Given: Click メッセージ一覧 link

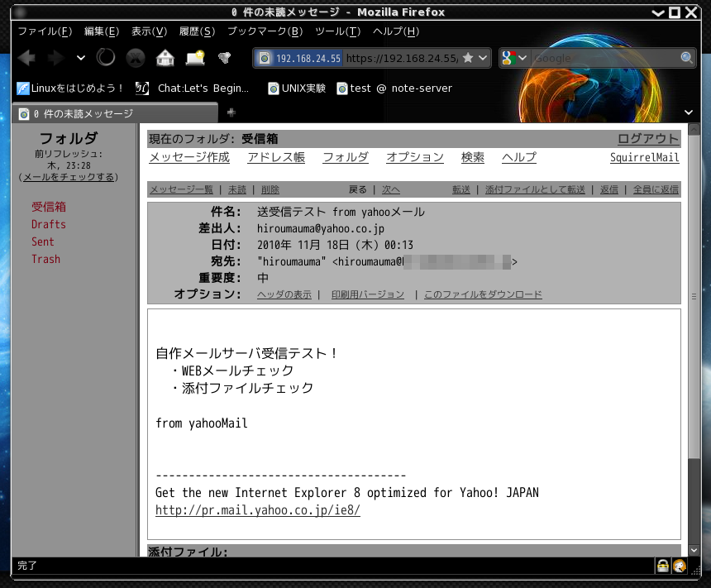Looking at the screenshot, I should [x=181, y=189].
